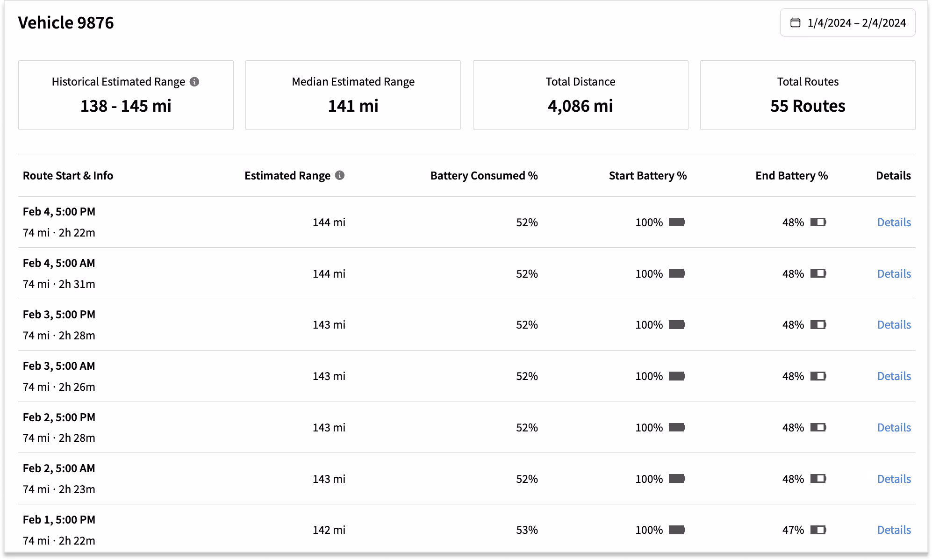Click the Battery Consumed % column header
The width and height of the screenshot is (932, 560).
(484, 175)
